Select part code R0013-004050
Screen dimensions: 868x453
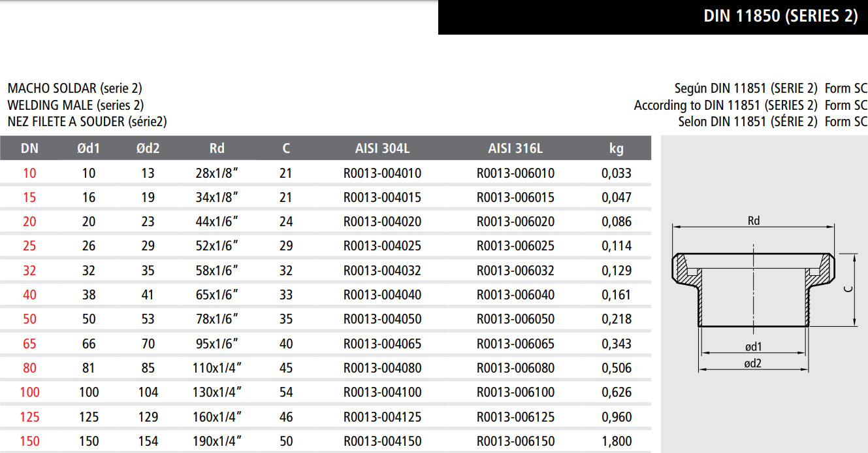[382, 319]
